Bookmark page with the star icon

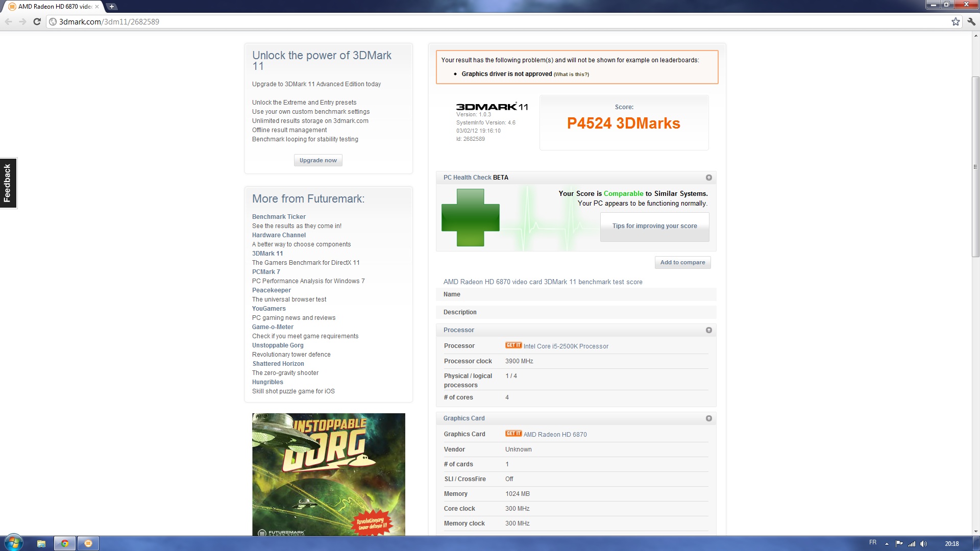point(955,21)
